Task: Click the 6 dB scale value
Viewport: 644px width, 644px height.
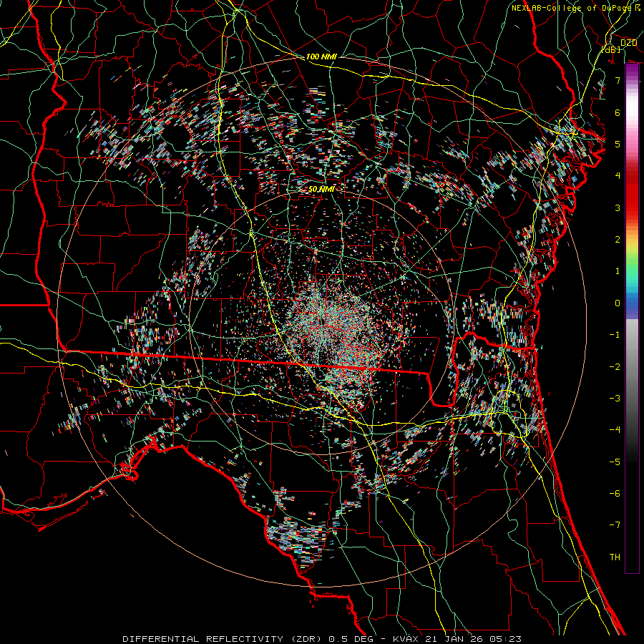Action: click(x=617, y=112)
